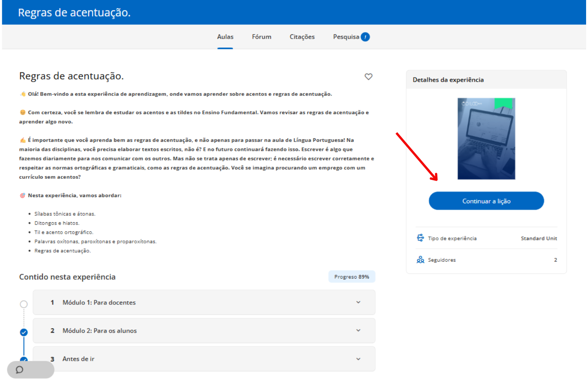Click Módulo 1: Para docentes title
Viewport: 588px width, 382px height.
click(99, 303)
